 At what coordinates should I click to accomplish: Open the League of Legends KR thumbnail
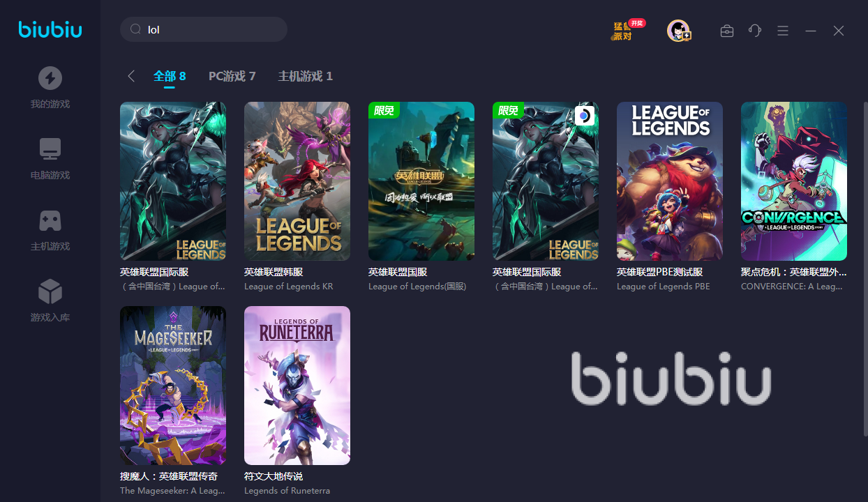[297, 181]
